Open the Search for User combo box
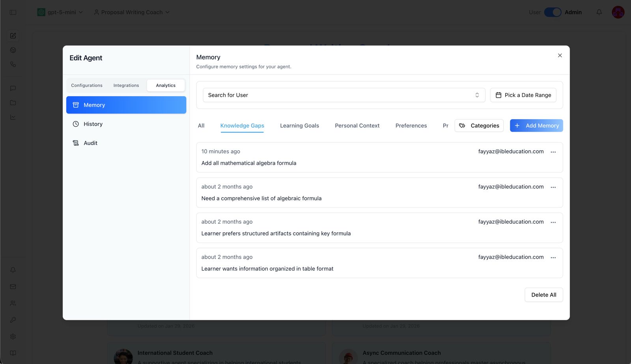This screenshot has width=631, height=364. (x=344, y=95)
